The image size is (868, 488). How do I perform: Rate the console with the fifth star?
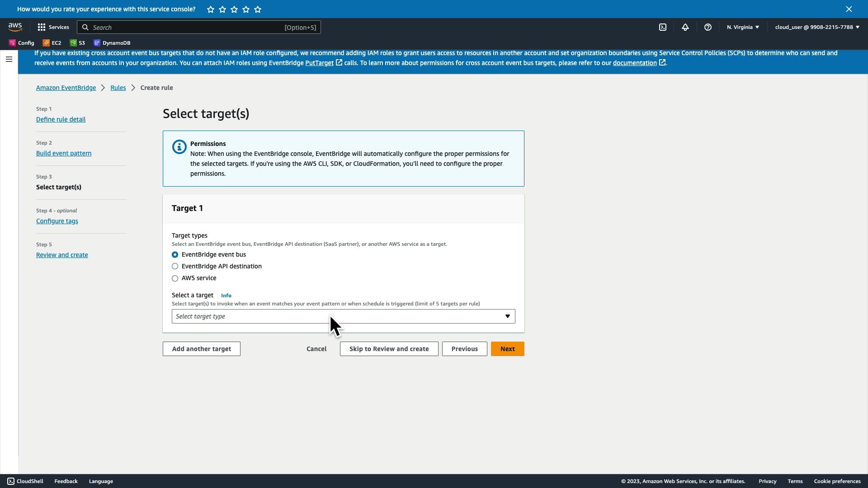pyautogui.click(x=258, y=9)
